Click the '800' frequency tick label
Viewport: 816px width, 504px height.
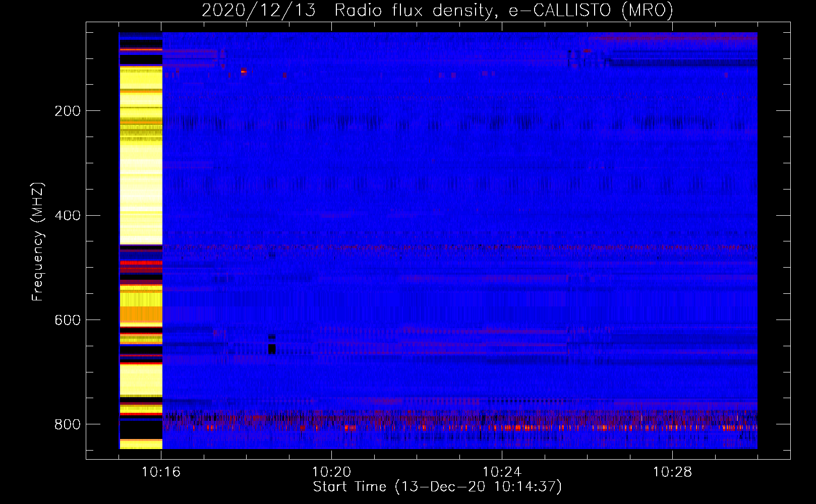68,424
